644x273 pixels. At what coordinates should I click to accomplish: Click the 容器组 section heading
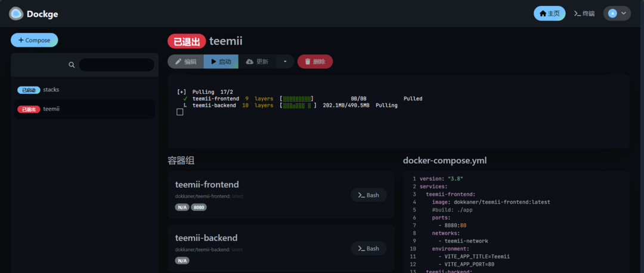coord(181,161)
